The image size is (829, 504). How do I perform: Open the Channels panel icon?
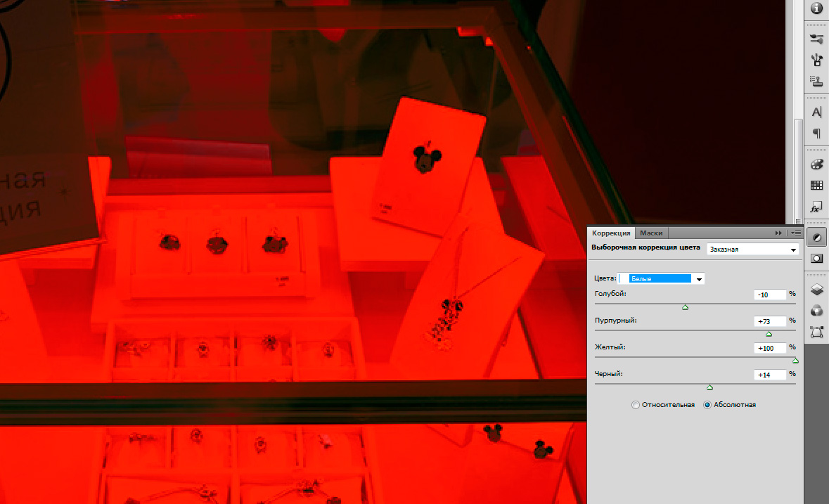tap(816, 311)
